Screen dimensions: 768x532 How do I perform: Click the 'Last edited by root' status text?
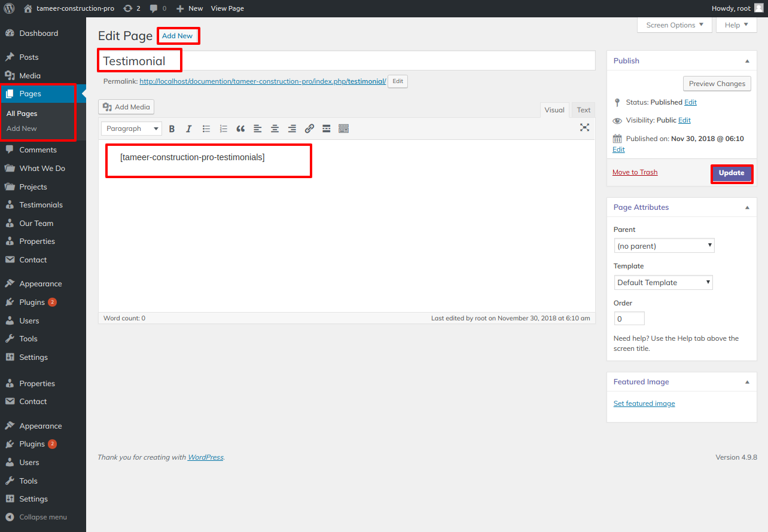tap(511, 318)
